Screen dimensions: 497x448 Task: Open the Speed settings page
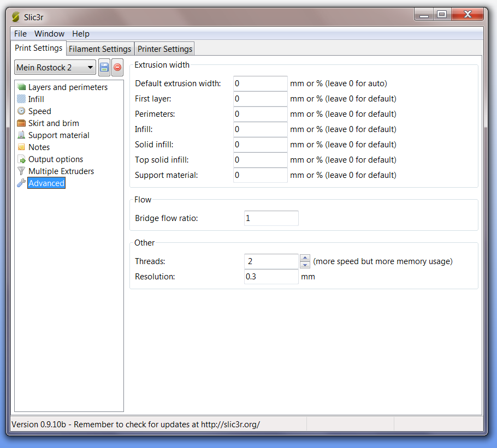point(39,111)
